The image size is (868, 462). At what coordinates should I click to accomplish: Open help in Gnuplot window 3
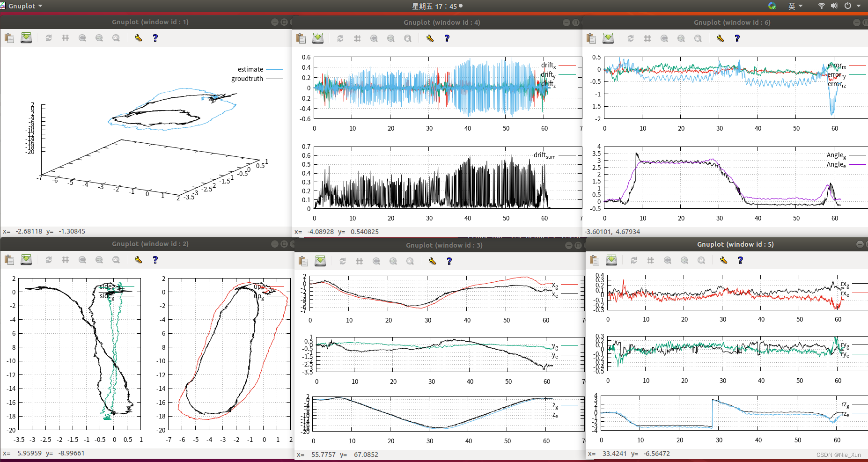coord(449,261)
